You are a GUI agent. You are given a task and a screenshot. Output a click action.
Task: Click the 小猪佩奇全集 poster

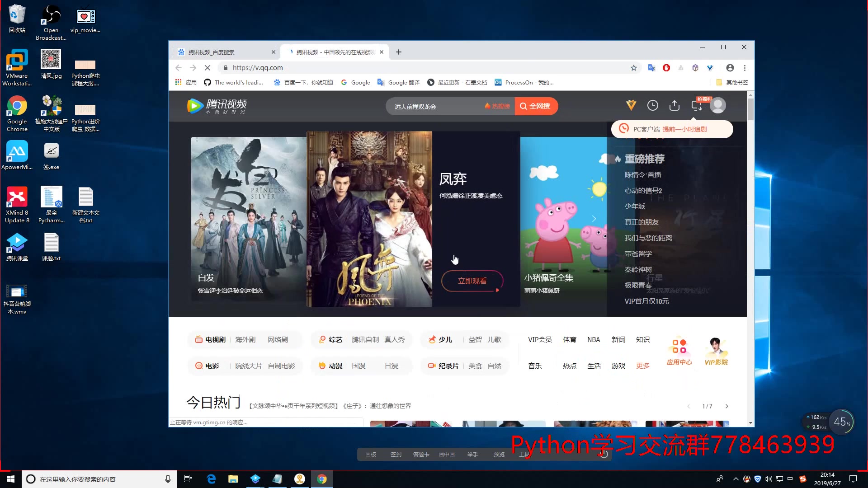click(x=563, y=219)
